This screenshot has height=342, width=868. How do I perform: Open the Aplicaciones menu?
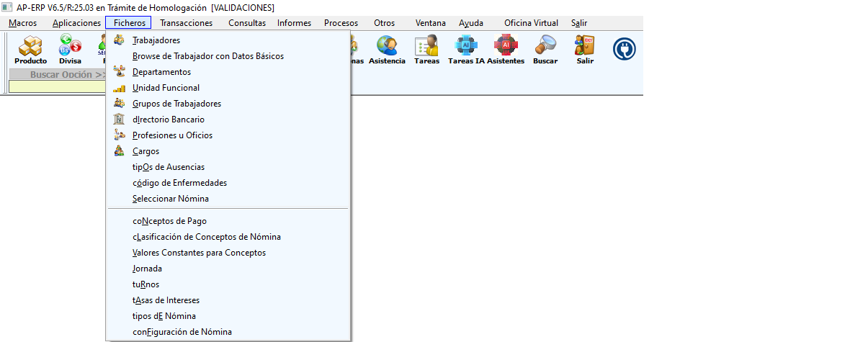click(x=77, y=23)
